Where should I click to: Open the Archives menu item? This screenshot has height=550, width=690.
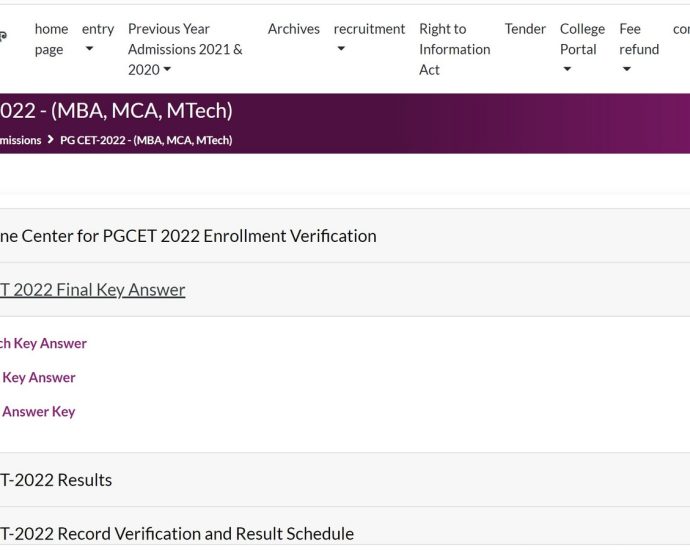(294, 29)
